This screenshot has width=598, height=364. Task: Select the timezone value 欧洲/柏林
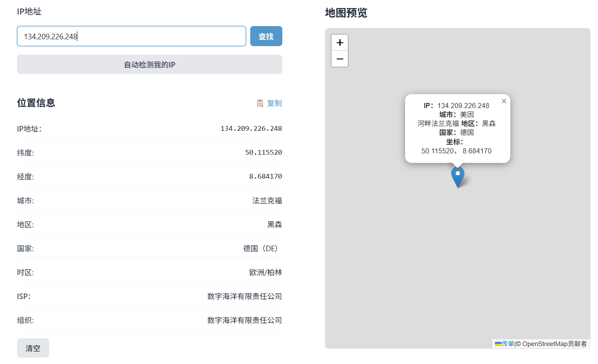click(x=266, y=272)
